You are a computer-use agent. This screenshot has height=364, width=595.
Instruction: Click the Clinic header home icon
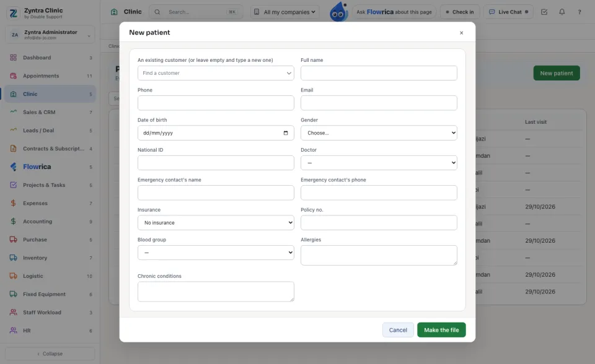click(114, 12)
